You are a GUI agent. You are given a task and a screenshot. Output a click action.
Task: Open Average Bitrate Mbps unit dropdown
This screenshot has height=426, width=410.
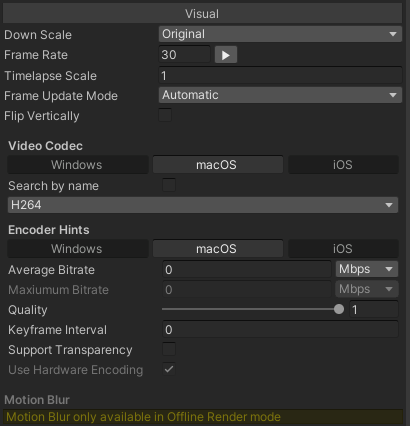[x=367, y=269]
